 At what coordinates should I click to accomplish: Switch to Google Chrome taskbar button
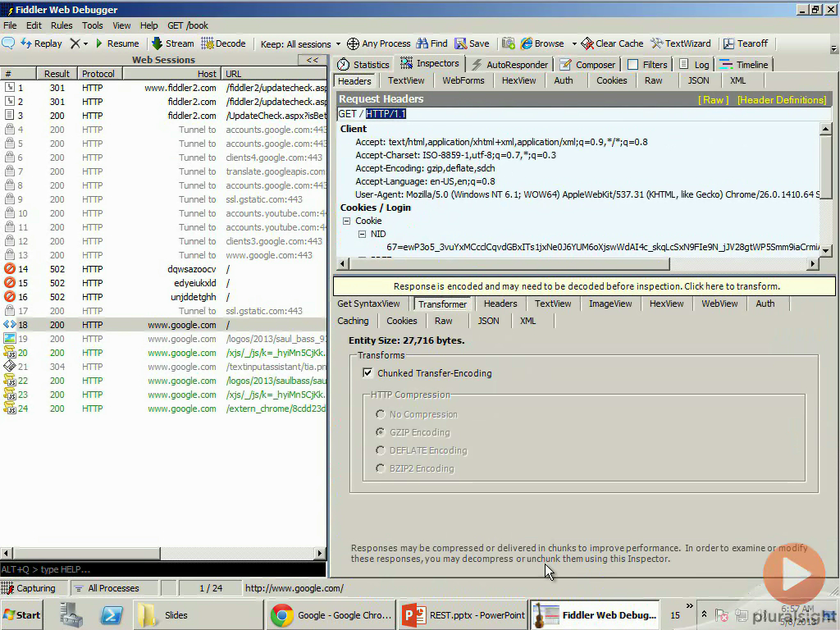pos(331,615)
